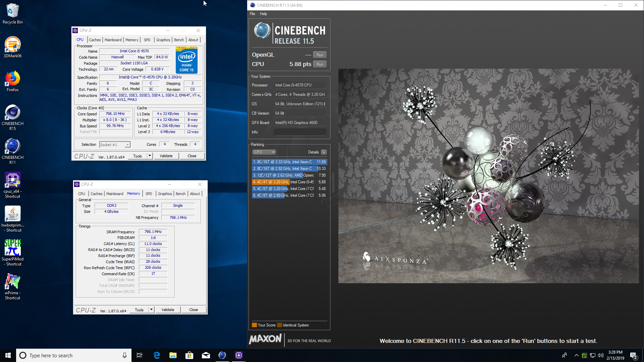Image resolution: width=644 pixels, height=362 pixels.
Task: Launch the 3DMark06 desktop shortcut
Action: coord(12,47)
